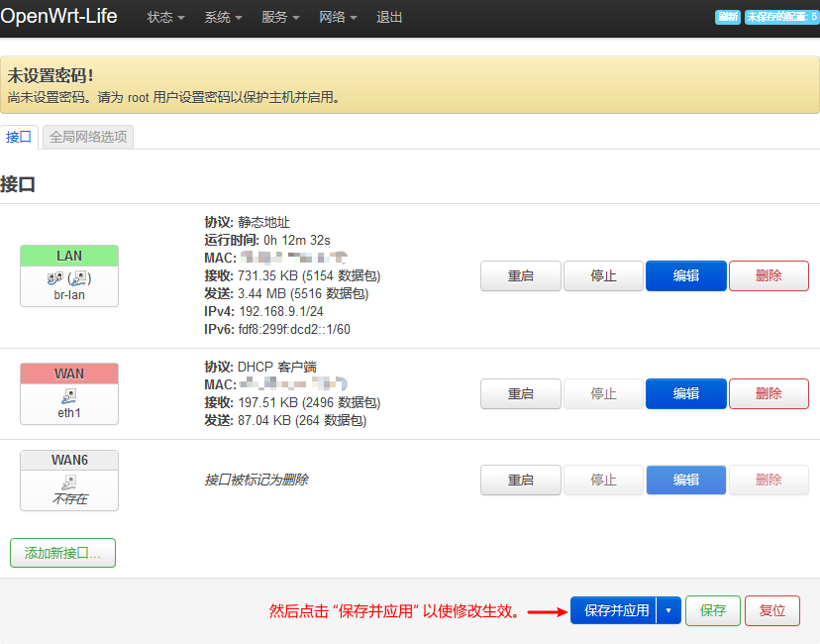Expand the 系统 menu

point(223,18)
